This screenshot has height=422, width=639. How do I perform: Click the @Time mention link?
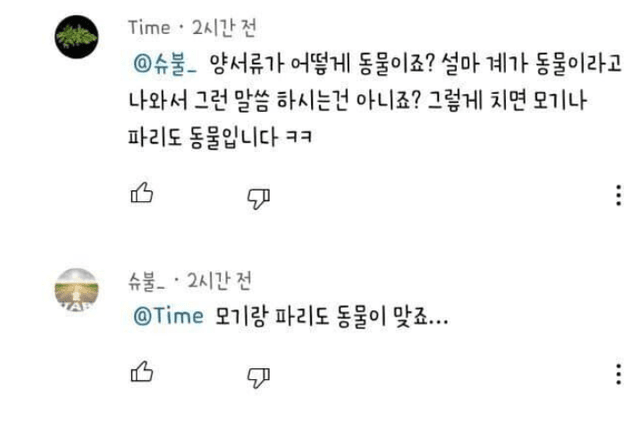168,316
